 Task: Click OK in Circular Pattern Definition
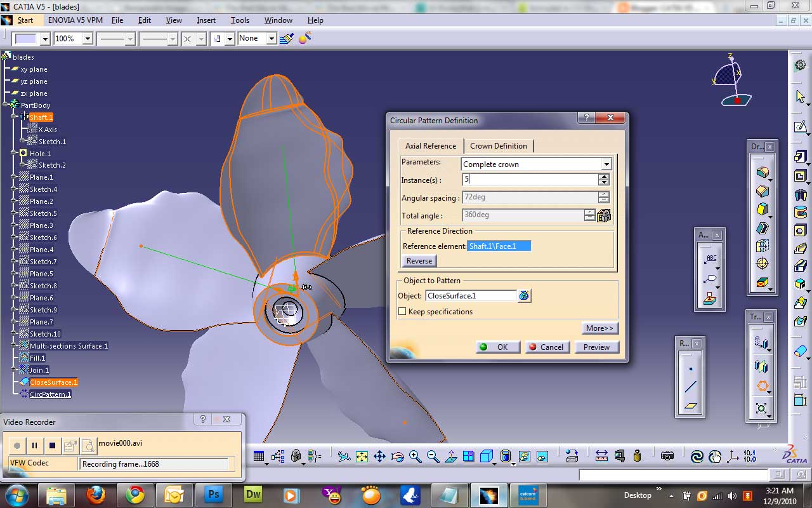tap(498, 347)
